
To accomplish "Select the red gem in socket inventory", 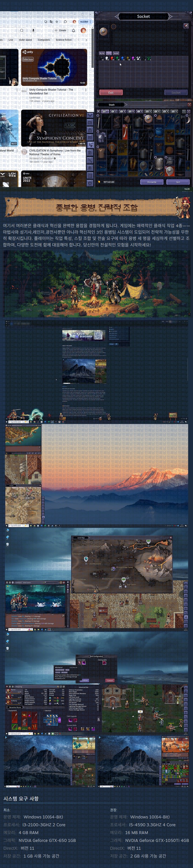I will 112,58.
